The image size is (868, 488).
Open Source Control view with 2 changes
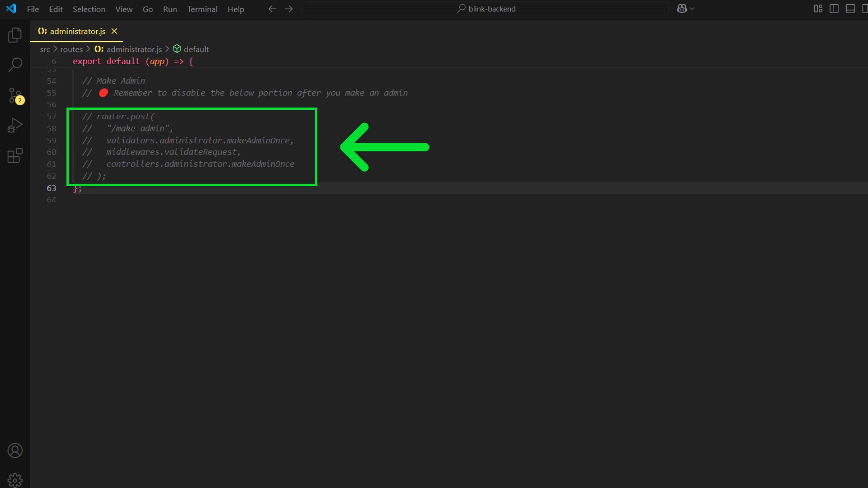[15, 96]
